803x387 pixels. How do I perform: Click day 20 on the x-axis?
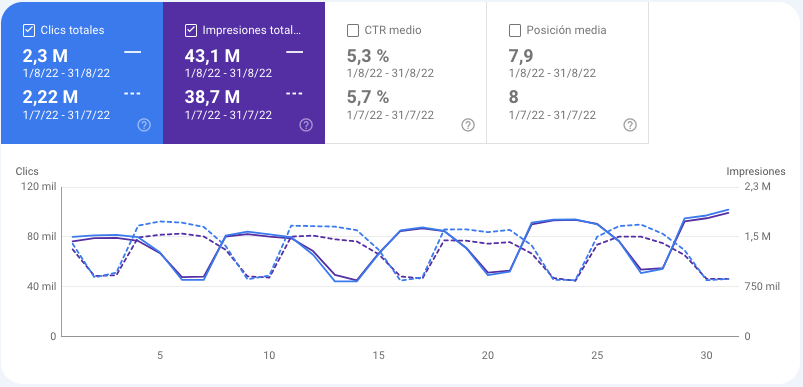[x=488, y=355]
